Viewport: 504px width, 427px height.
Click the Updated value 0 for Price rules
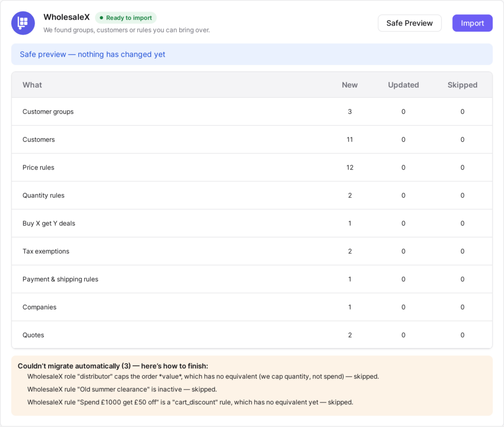click(x=404, y=167)
